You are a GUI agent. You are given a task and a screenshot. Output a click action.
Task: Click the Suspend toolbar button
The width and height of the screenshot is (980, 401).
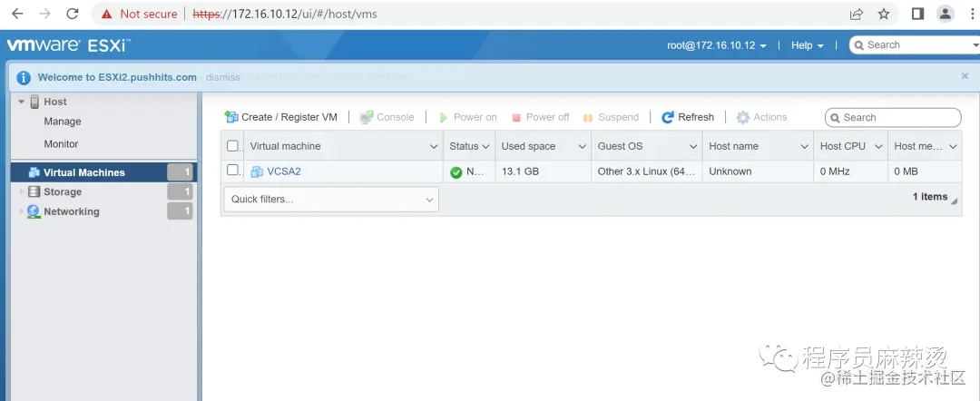pyautogui.click(x=611, y=117)
